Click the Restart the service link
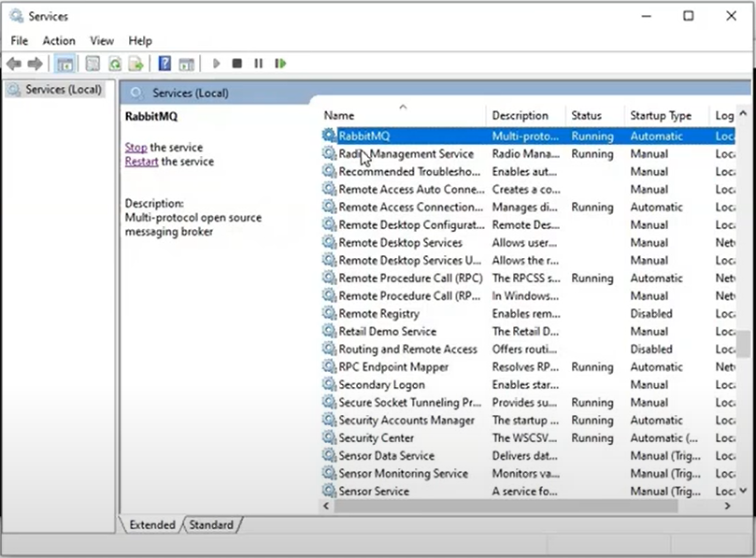 (x=141, y=162)
